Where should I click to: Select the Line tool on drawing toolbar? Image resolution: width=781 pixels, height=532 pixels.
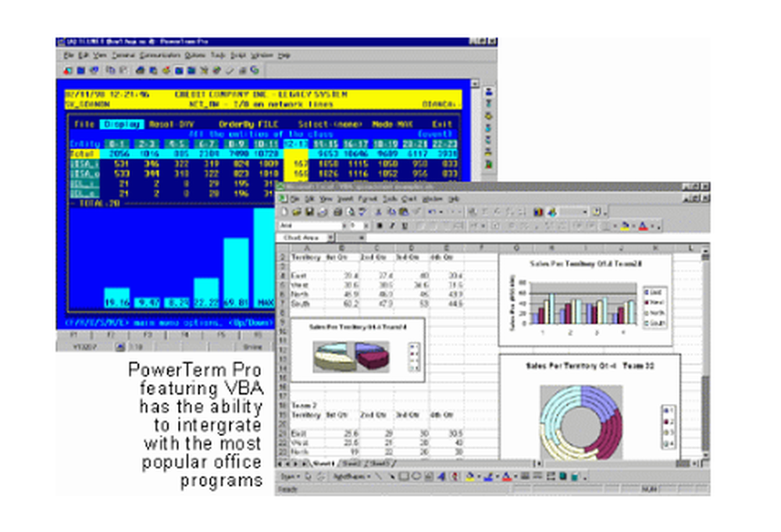tap(379, 477)
